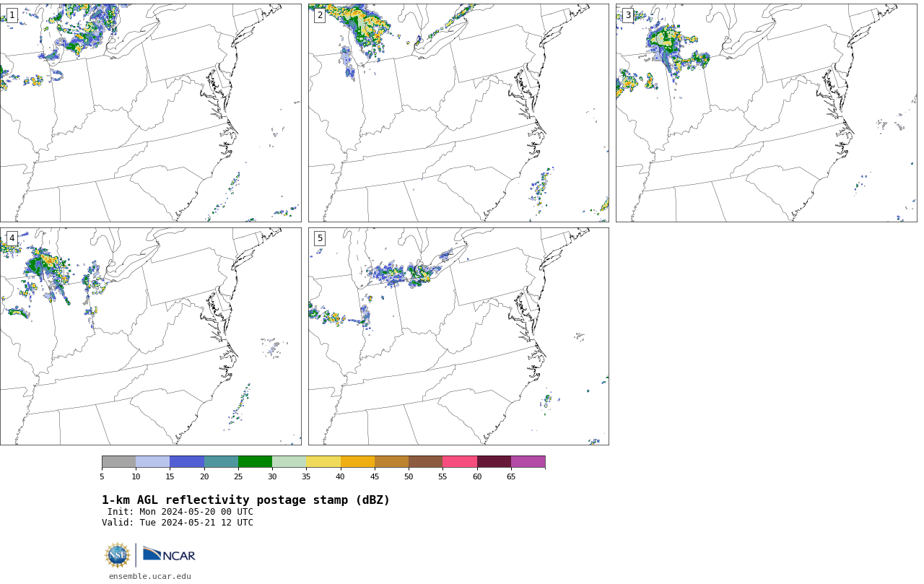Open ensemble member 1 postage stamp map

point(150,113)
